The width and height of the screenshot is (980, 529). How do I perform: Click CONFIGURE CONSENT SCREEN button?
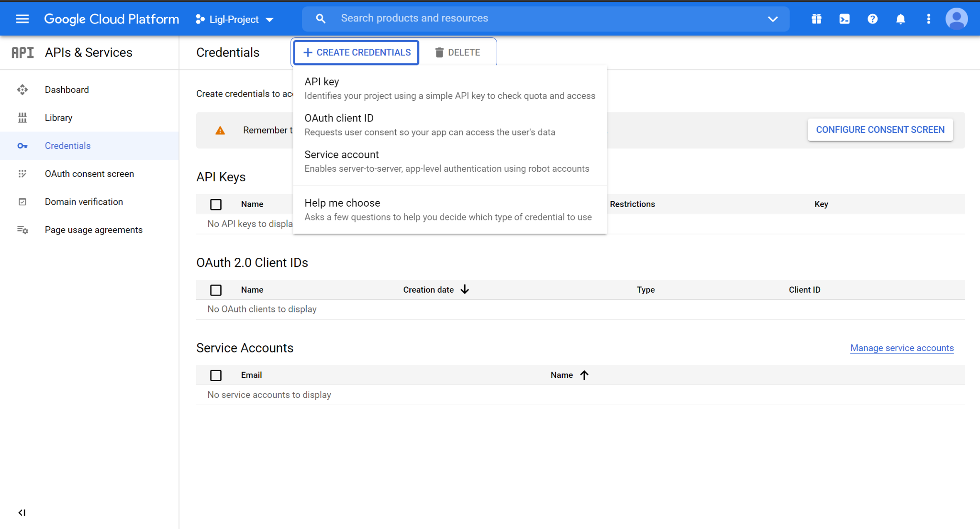tap(880, 130)
